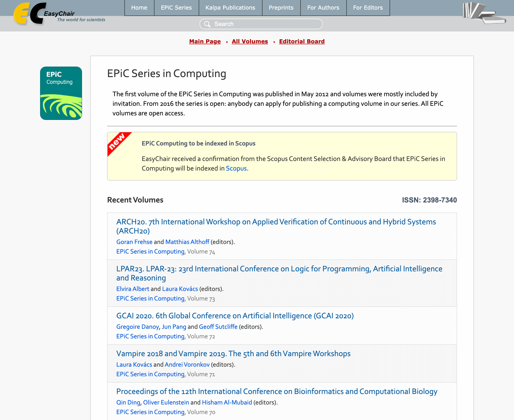Open the All Volumes link
This screenshot has width=514, height=420.
pyautogui.click(x=250, y=41)
